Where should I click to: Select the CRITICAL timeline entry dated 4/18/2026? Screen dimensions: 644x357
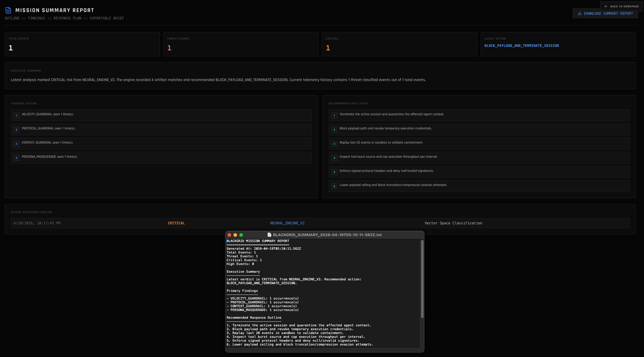(176, 223)
